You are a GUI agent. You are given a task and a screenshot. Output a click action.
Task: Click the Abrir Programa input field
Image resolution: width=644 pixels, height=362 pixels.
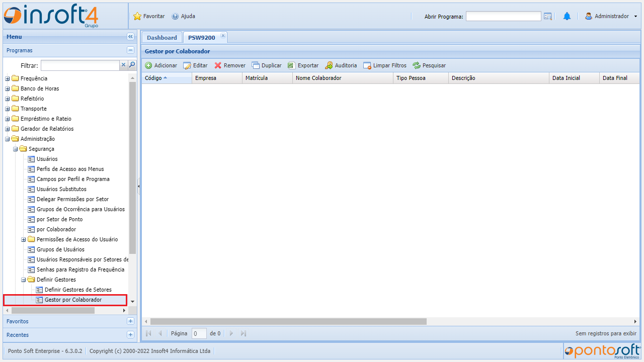pyautogui.click(x=503, y=16)
